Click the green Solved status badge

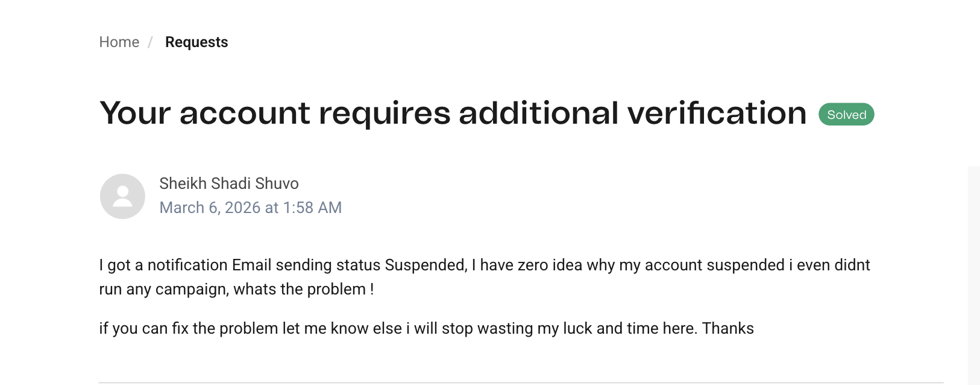846,115
